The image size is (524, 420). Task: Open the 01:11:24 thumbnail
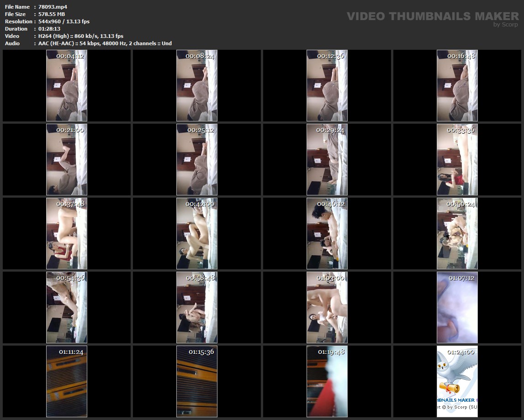tap(67, 381)
